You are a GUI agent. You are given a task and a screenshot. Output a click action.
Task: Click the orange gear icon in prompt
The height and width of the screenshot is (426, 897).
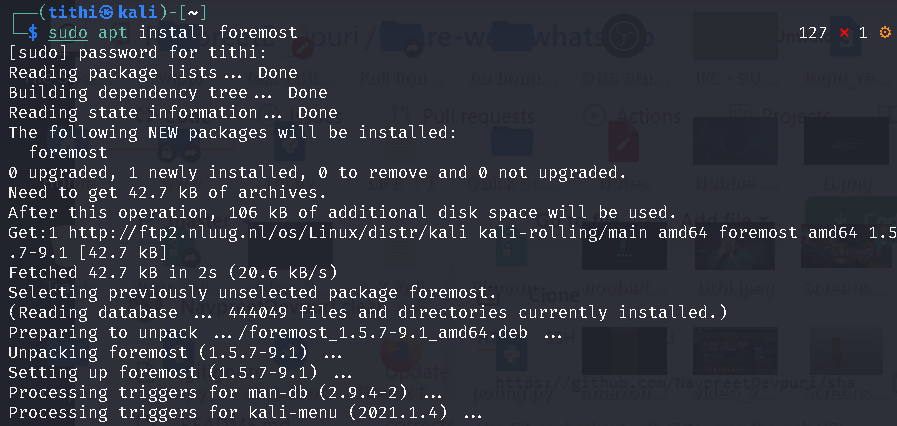tap(884, 33)
